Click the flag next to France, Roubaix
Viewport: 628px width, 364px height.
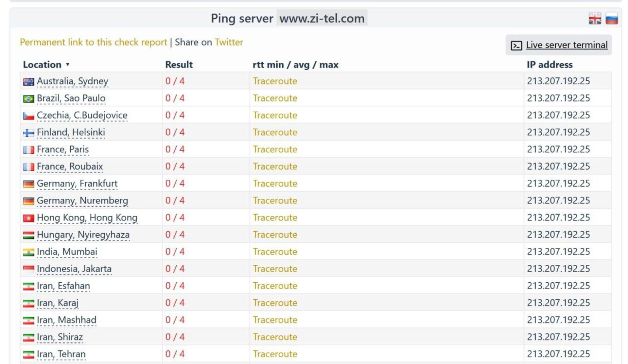28,167
